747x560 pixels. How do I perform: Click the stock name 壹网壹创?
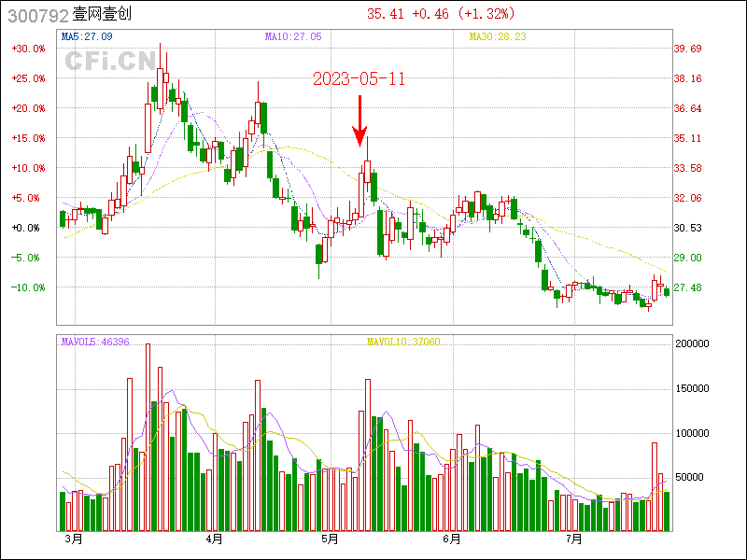click(x=102, y=15)
